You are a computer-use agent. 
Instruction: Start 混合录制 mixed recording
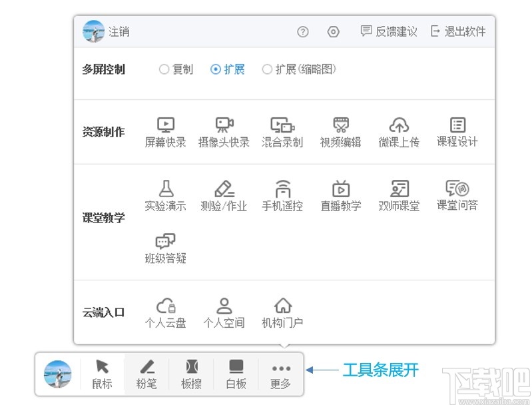pyautogui.click(x=282, y=133)
